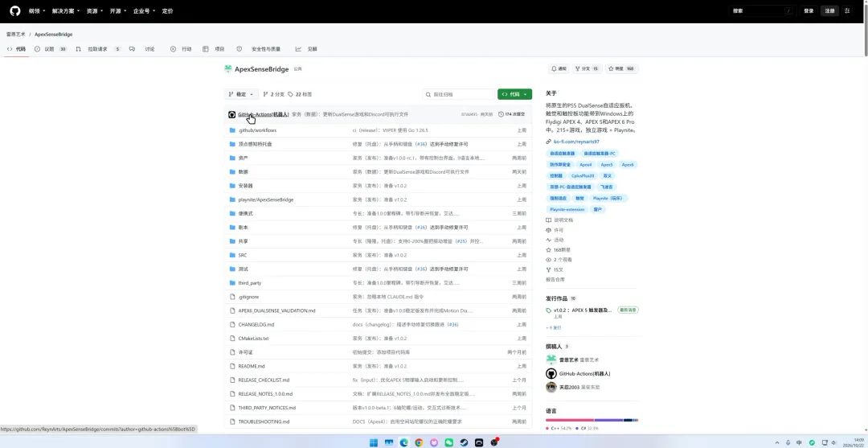
Task: Open the GitHub logo home link
Action: pos(15,11)
